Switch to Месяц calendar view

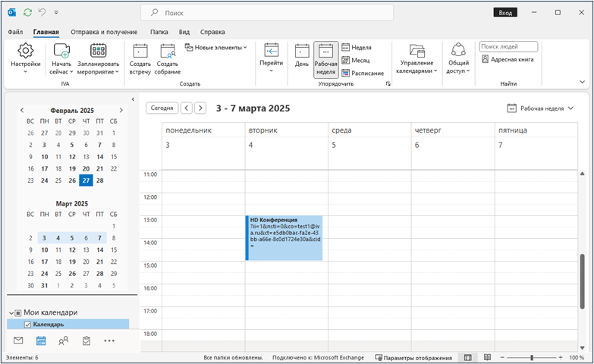(x=357, y=60)
